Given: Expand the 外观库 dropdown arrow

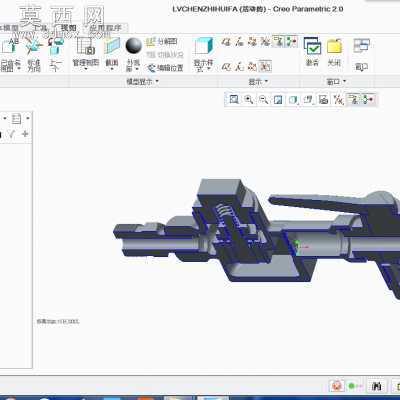Looking at the screenshot, I should tap(137, 69).
